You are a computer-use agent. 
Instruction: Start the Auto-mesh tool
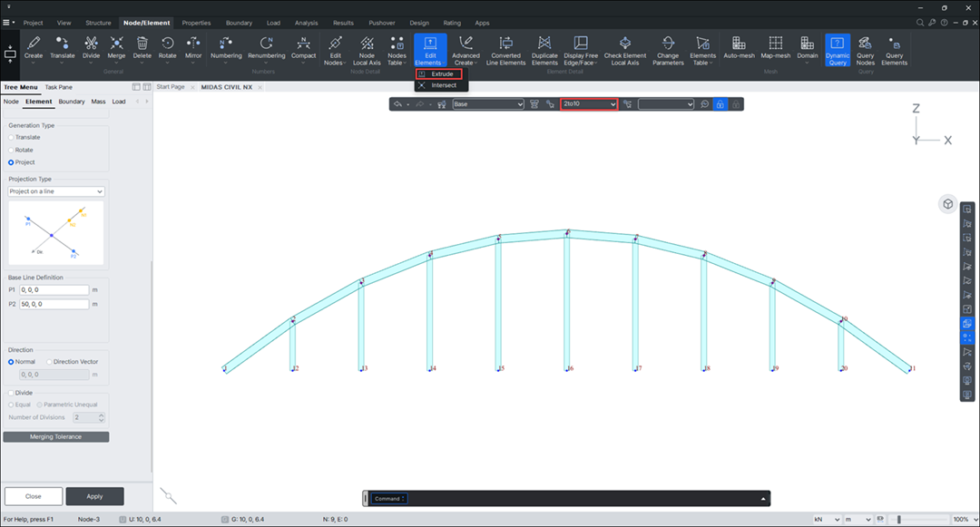pyautogui.click(x=740, y=48)
